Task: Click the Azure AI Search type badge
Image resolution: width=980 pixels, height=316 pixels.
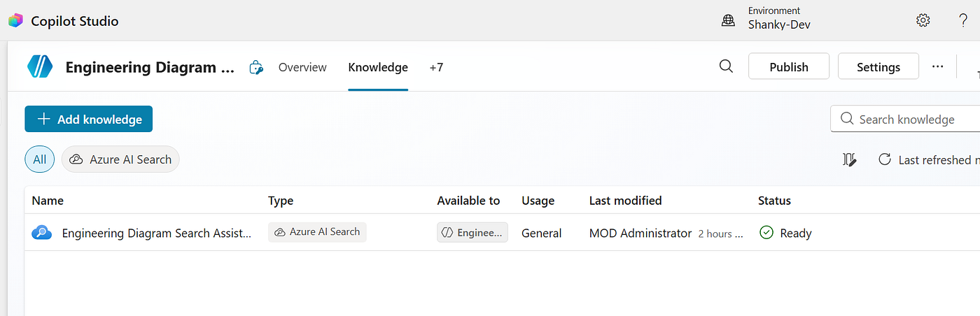Action: (x=317, y=232)
